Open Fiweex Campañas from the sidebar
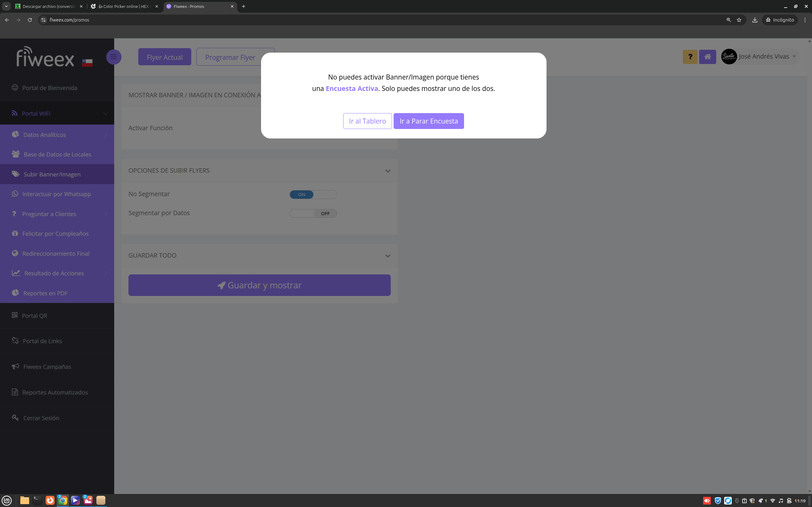This screenshot has width=812, height=507. pyautogui.click(x=47, y=367)
